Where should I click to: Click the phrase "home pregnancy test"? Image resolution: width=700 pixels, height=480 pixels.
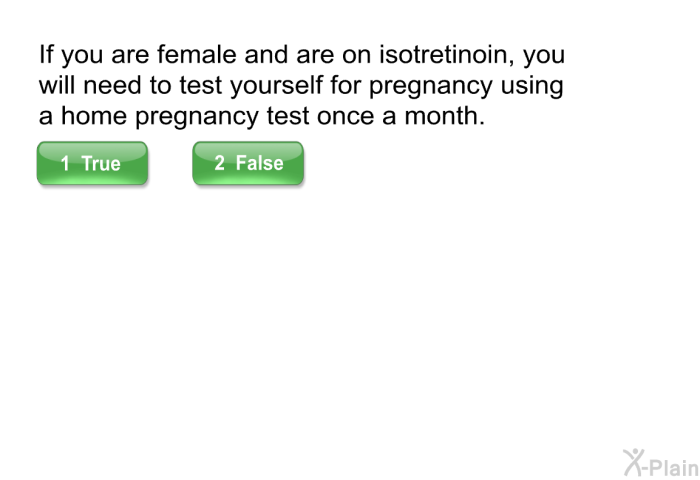coord(185,116)
